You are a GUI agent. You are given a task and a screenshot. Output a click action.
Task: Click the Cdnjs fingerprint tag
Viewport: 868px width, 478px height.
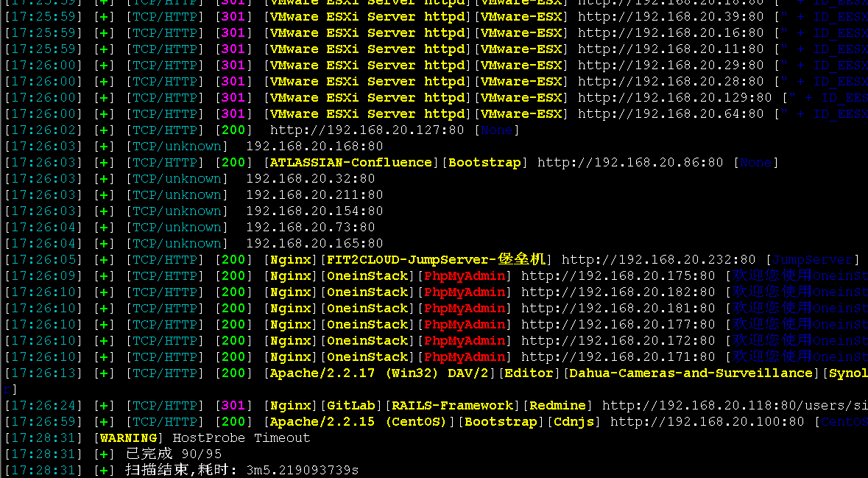pyautogui.click(x=574, y=421)
